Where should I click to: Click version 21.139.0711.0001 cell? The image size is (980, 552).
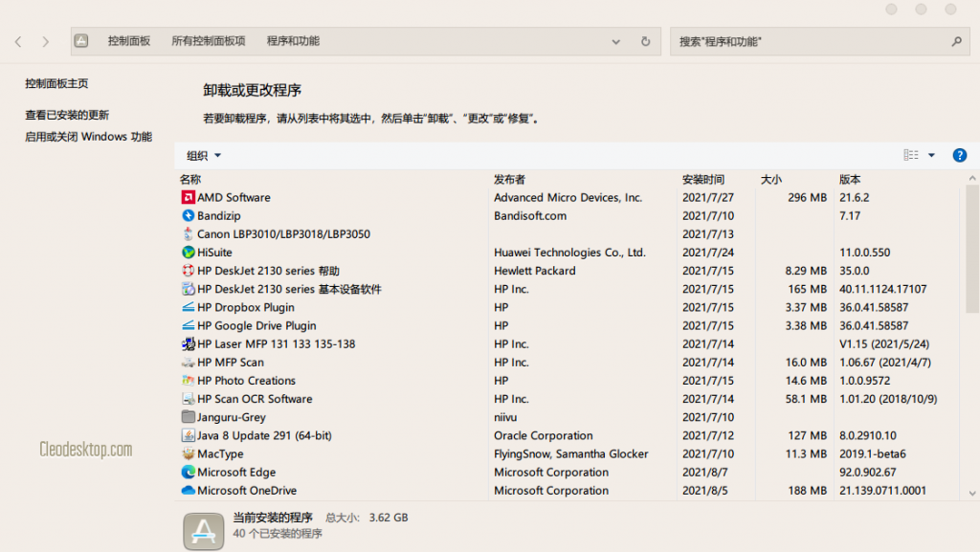[x=882, y=490]
